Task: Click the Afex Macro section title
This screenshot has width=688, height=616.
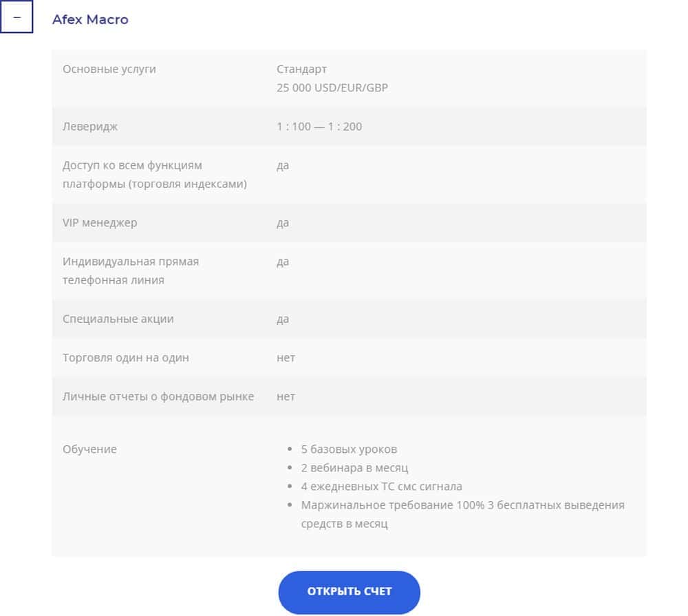Action: [90, 19]
